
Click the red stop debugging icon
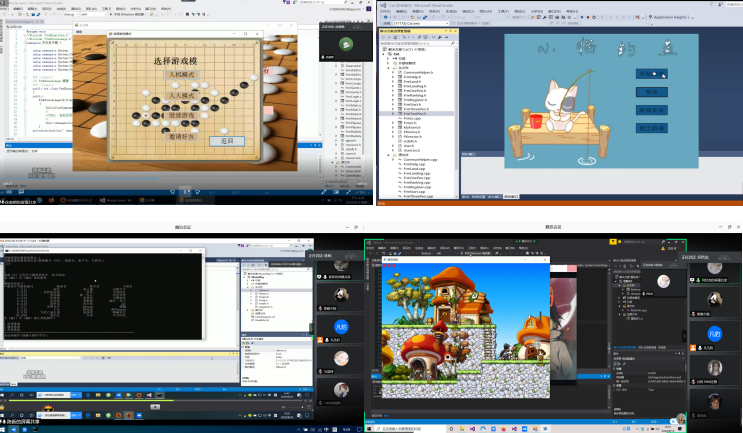pos(588,17)
